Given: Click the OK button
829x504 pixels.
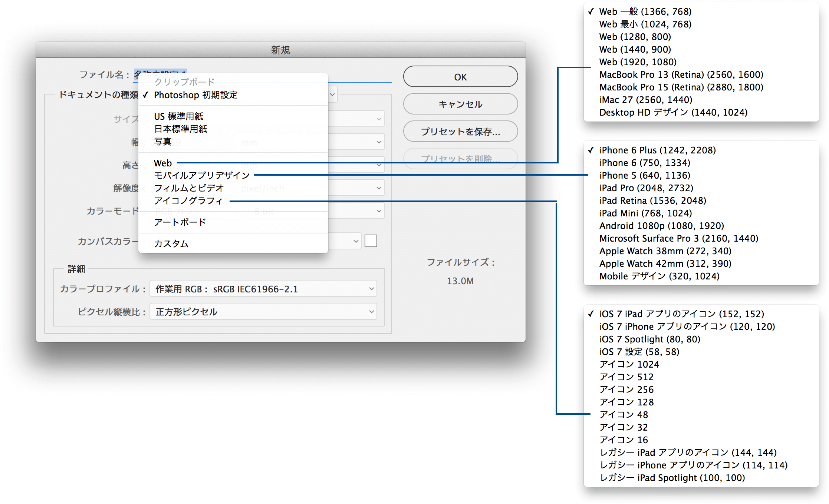Looking at the screenshot, I should point(460,77).
